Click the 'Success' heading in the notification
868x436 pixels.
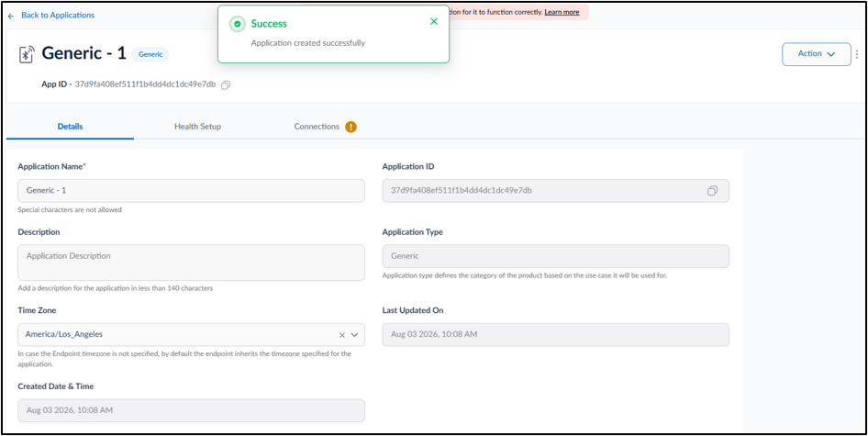(269, 24)
